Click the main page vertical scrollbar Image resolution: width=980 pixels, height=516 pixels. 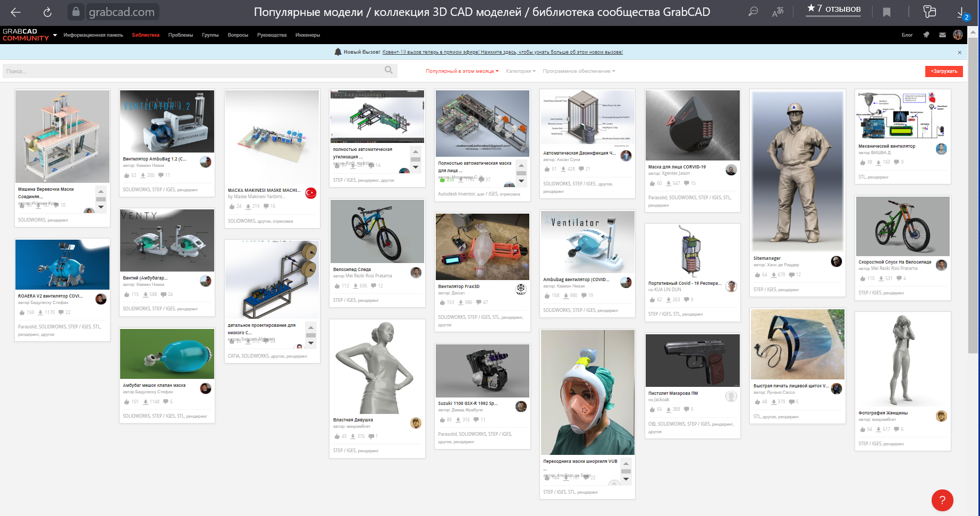(973, 196)
